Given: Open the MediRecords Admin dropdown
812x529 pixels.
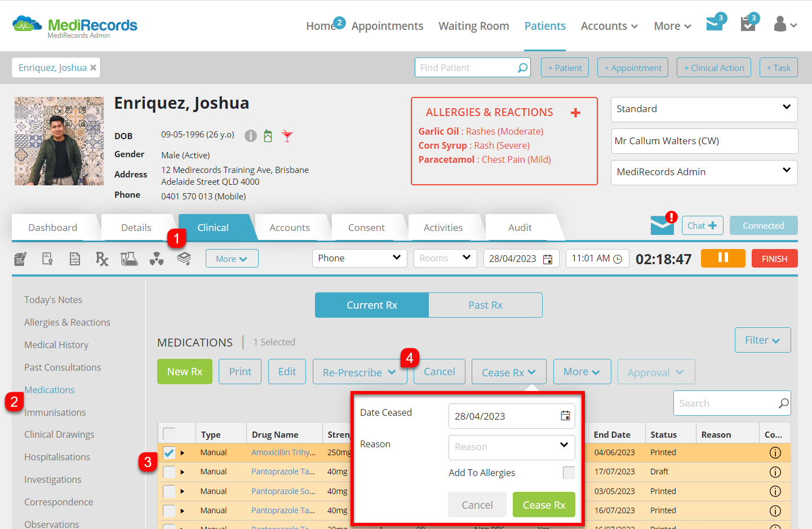Looking at the screenshot, I should [x=704, y=172].
